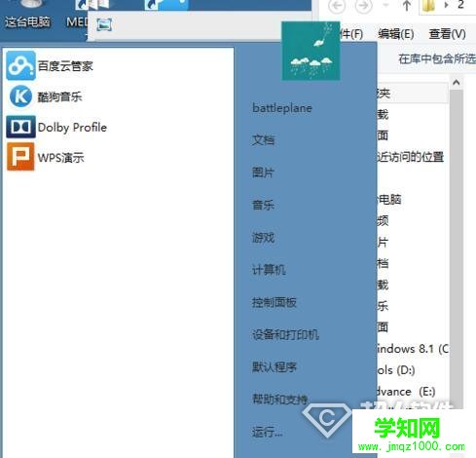The image size is (476, 458).
Task: Open the 查看(V) menu in Explorer
Action: pyautogui.click(x=447, y=34)
